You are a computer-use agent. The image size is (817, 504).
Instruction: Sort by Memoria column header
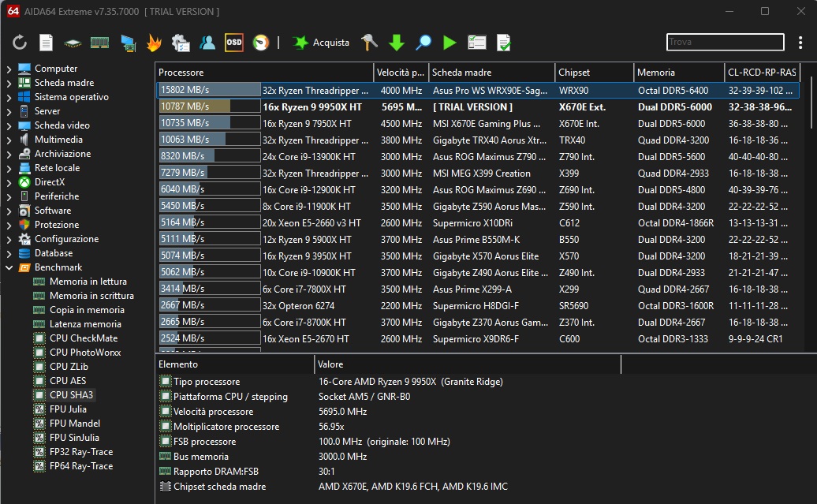tap(679, 73)
